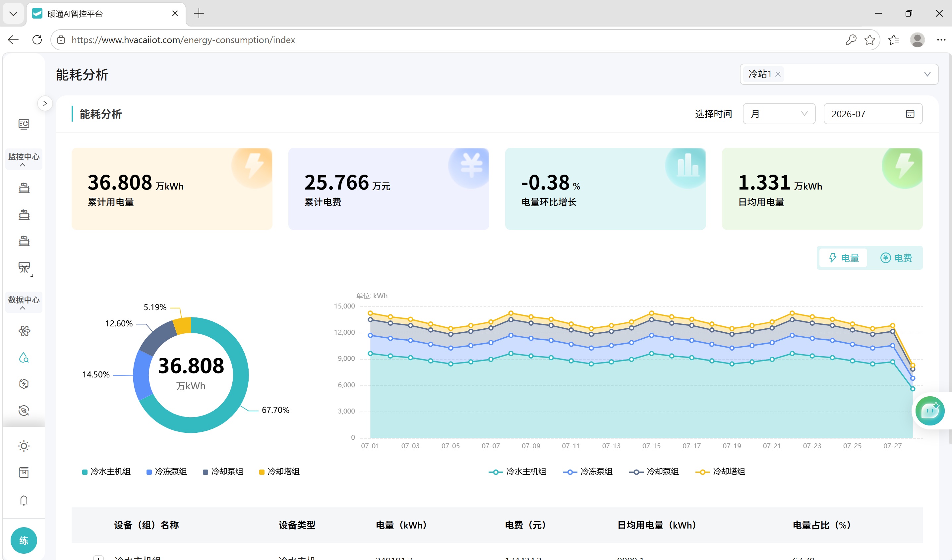
Task: Open the 月 time granularity dropdown
Action: click(x=779, y=114)
